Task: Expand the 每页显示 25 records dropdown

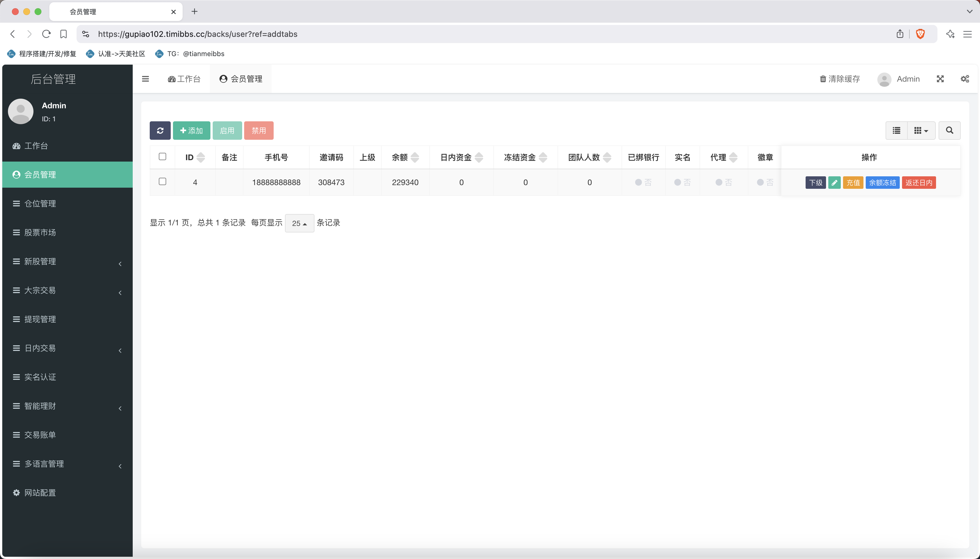Action: tap(299, 223)
